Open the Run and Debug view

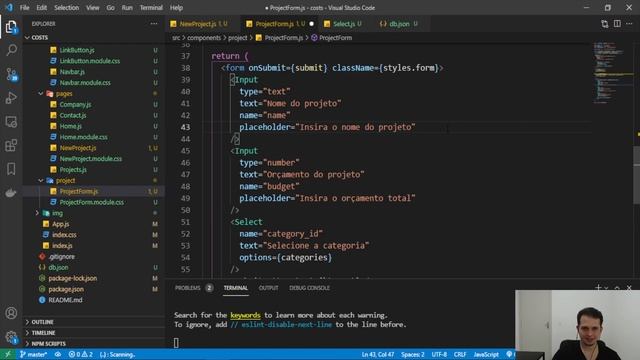[x=11, y=98]
